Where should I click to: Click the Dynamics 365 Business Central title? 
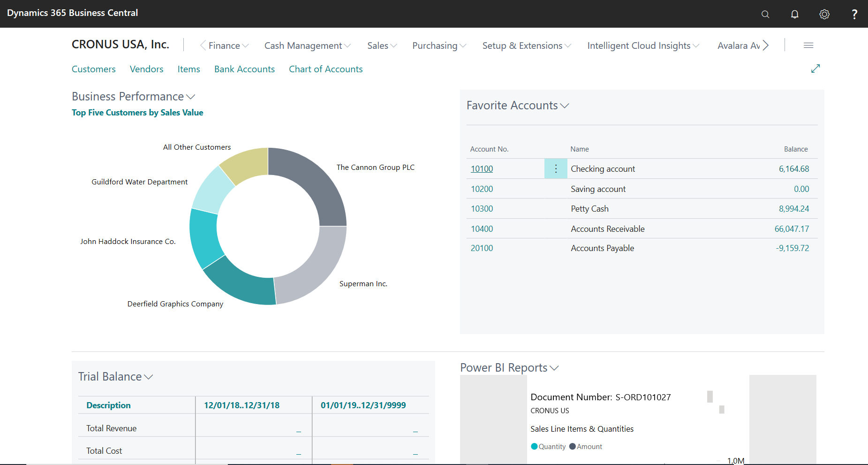point(73,13)
